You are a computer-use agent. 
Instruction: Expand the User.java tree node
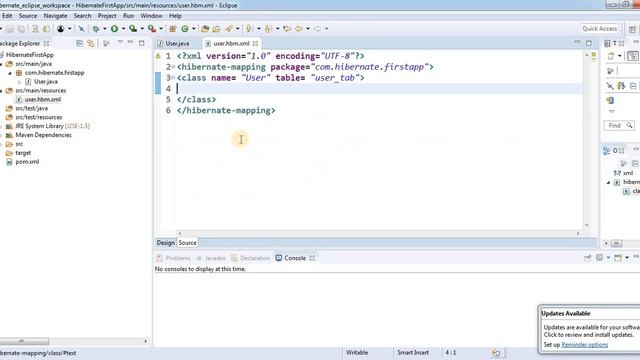pos(19,82)
